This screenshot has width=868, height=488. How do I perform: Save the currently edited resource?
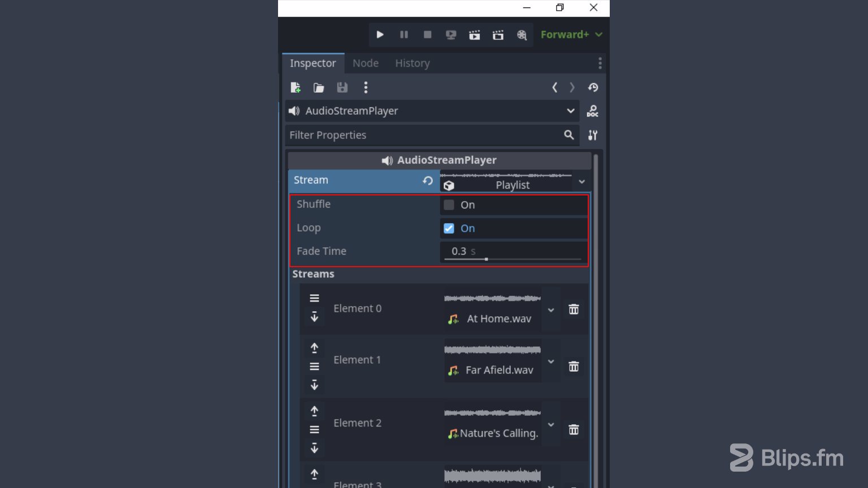click(342, 88)
